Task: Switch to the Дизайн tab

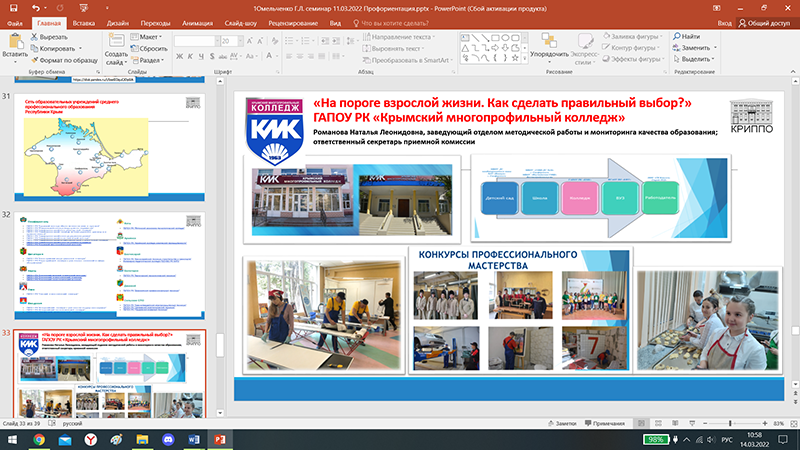Action: pyautogui.click(x=117, y=23)
